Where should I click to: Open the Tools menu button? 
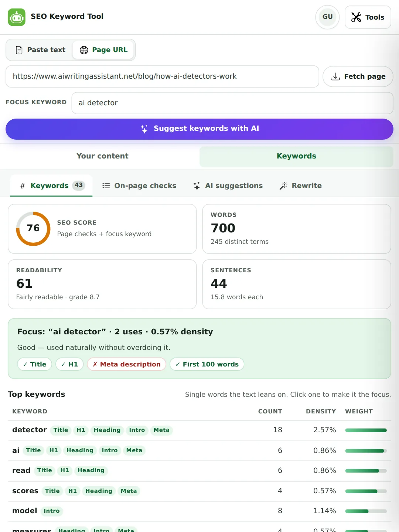tap(368, 17)
